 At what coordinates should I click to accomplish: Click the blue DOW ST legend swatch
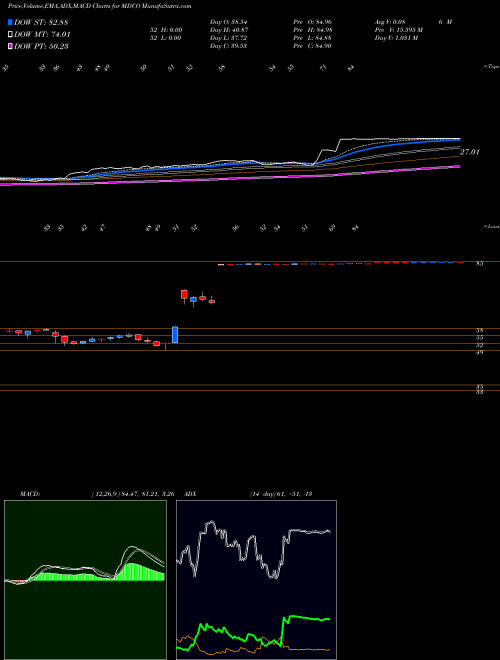click(11, 23)
